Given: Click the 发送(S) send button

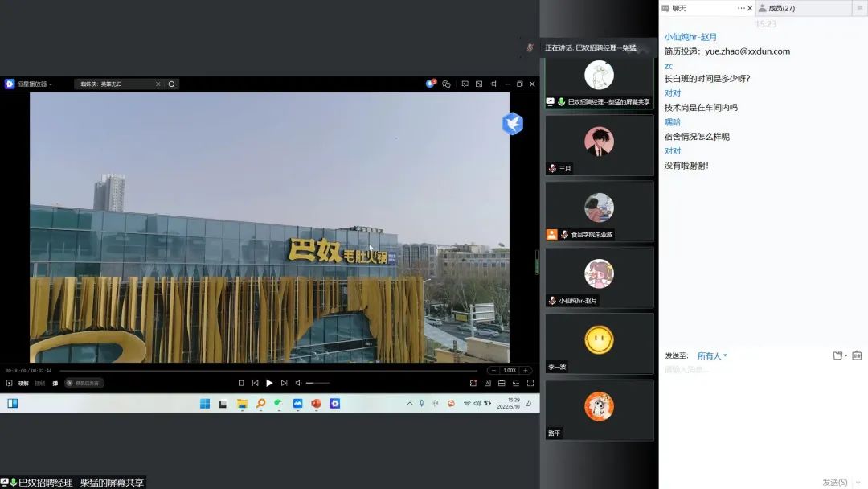Looking at the screenshot, I should pyautogui.click(x=834, y=482).
